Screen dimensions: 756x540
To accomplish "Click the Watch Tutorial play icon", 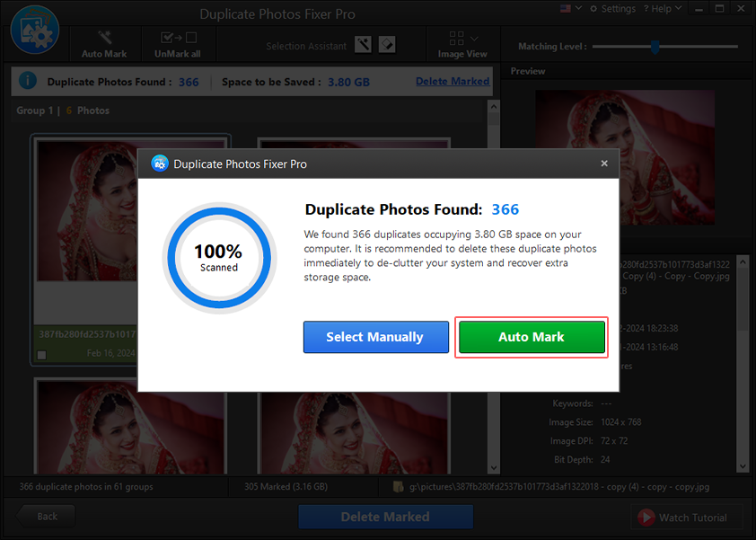I will point(646,518).
